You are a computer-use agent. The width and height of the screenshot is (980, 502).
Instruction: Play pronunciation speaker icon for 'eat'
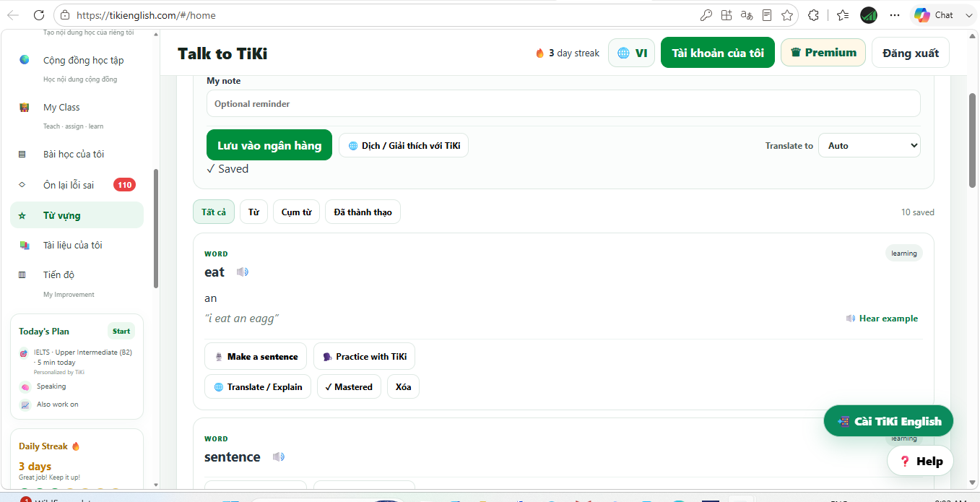243,272
